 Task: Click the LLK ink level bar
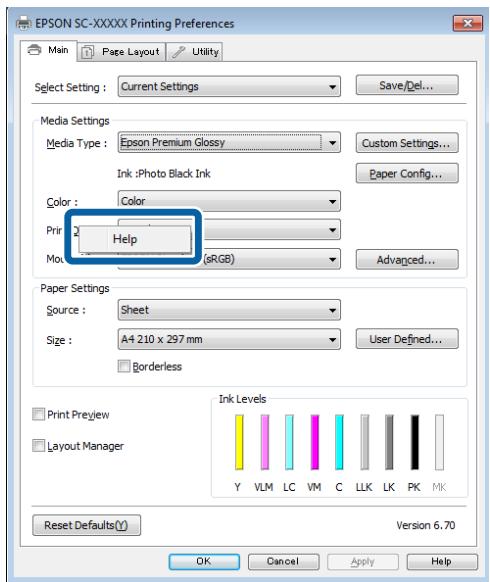tap(365, 442)
